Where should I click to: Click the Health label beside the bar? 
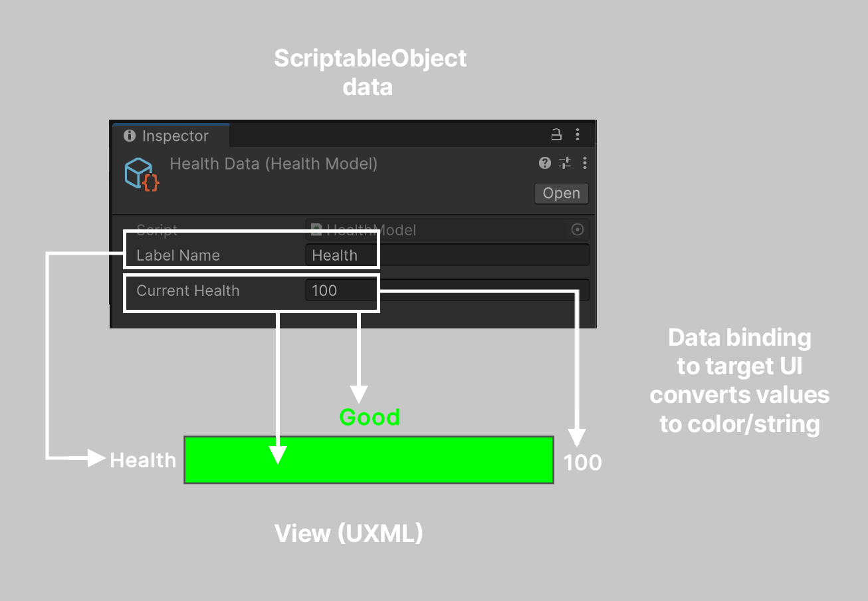[143, 460]
